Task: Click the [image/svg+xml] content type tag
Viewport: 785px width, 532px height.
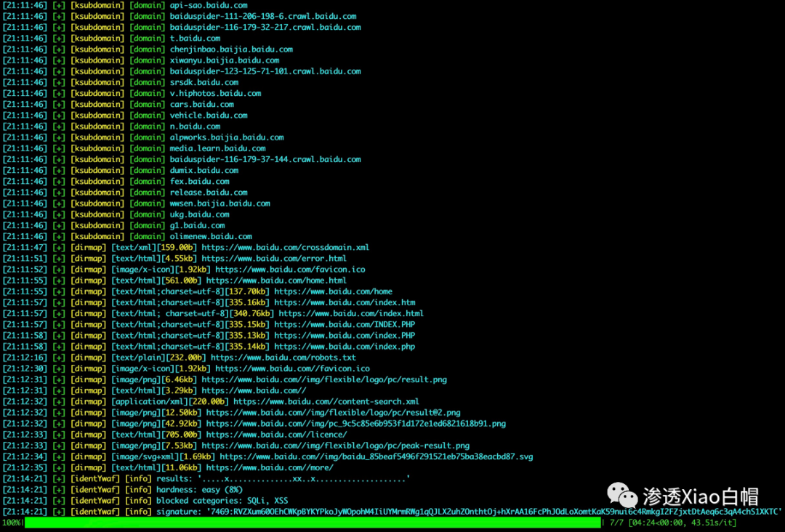Action: pyautogui.click(x=145, y=456)
